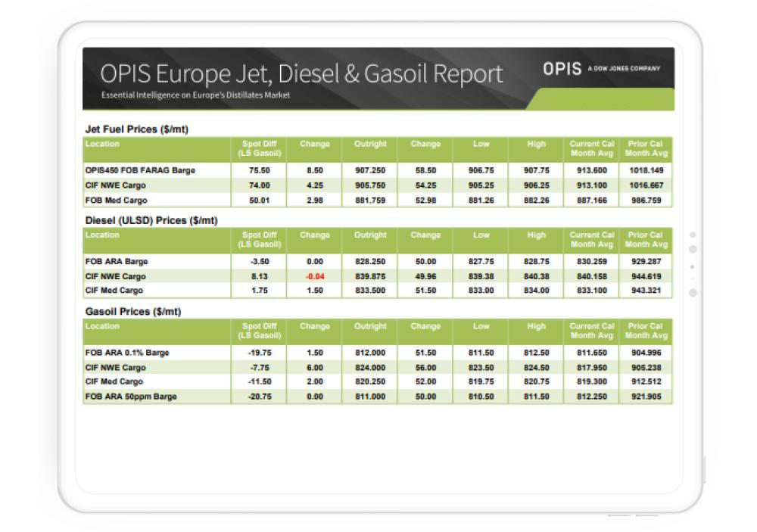Click the 'Location' header in the Gasoil table
The image size is (757, 532).
[102, 326]
